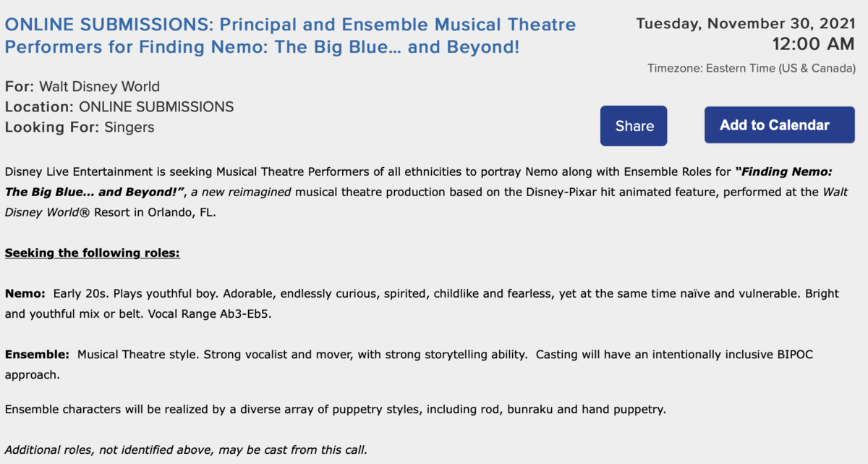868x464 pixels.
Task: Click the Share button
Action: tap(634, 126)
